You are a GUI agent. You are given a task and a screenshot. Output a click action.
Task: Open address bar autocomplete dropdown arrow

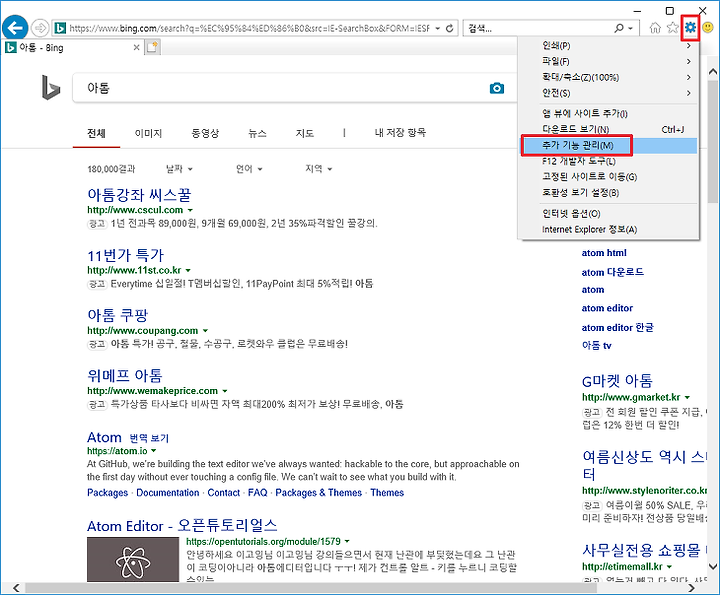(438, 28)
